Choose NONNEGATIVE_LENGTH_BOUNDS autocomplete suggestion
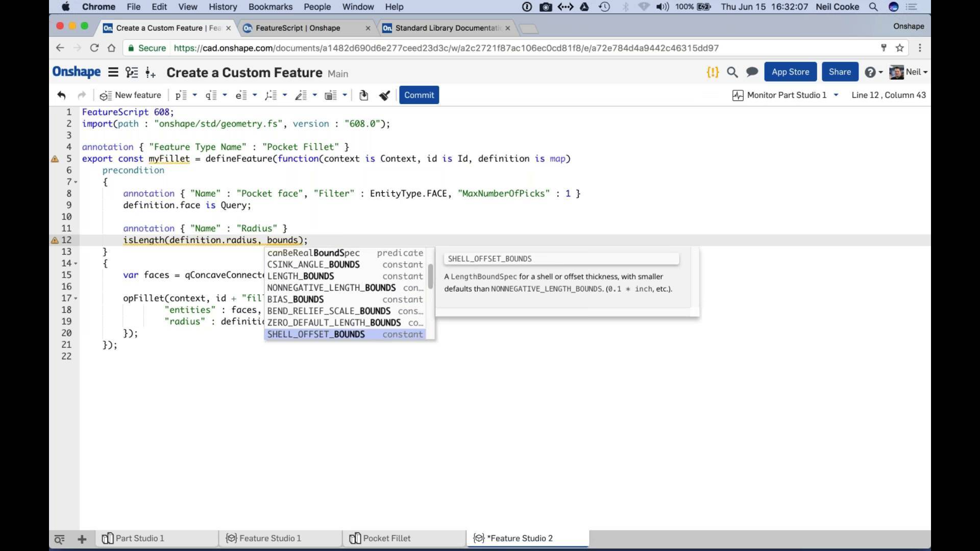This screenshot has height=551, width=980. [345, 288]
